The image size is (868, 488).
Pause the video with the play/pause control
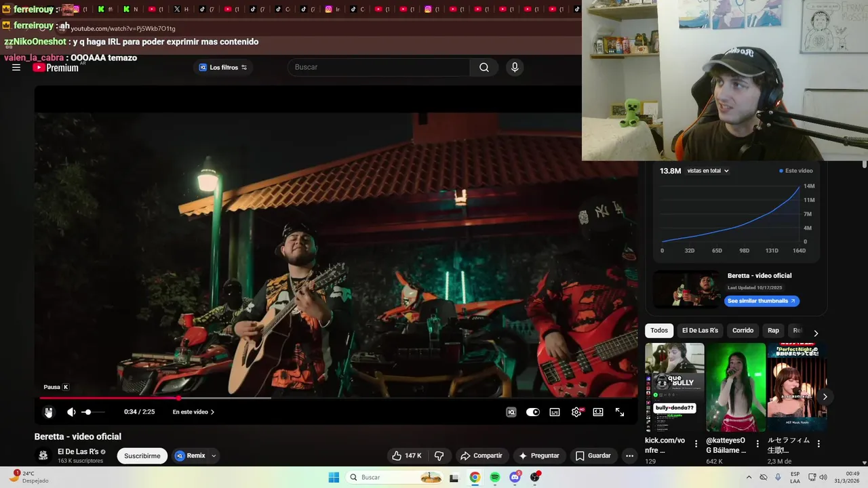click(49, 411)
